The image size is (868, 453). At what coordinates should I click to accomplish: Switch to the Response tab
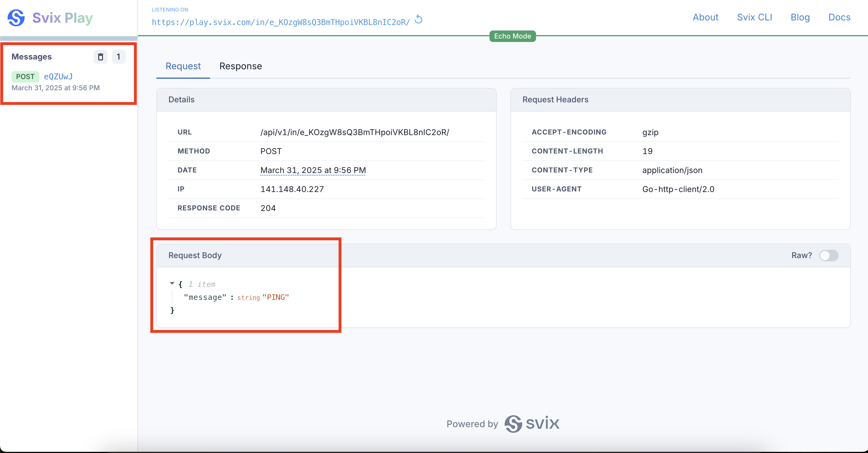pos(240,66)
